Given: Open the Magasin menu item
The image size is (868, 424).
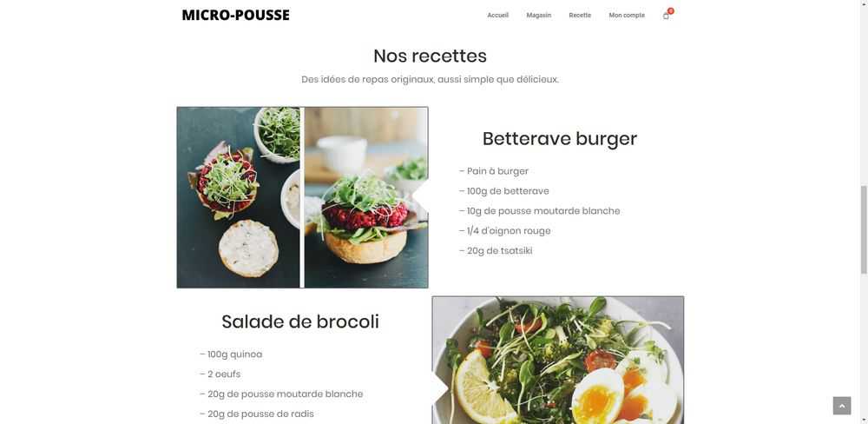Looking at the screenshot, I should pos(539,16).
